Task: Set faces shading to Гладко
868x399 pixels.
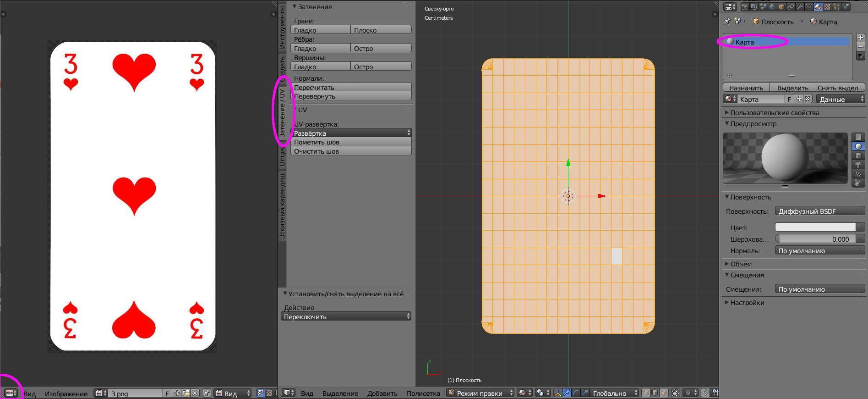Action: (x=321, y=30)
